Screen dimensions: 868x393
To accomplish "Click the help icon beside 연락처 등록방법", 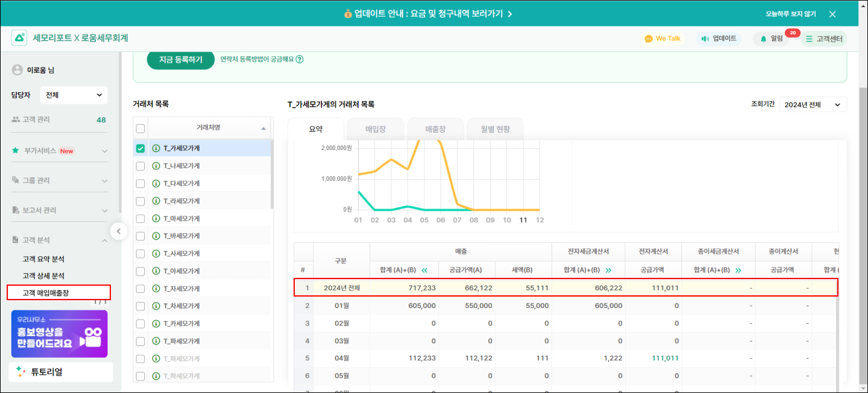I will (x=300, y=59).
